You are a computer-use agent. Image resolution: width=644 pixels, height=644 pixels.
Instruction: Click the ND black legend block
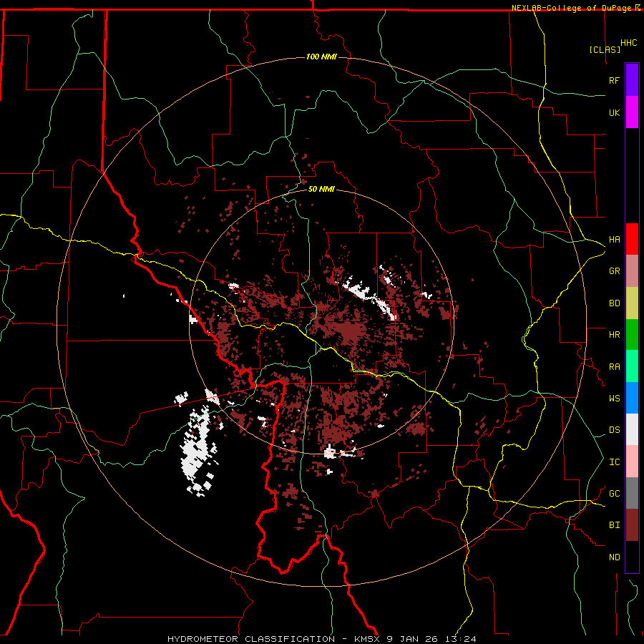632,557
